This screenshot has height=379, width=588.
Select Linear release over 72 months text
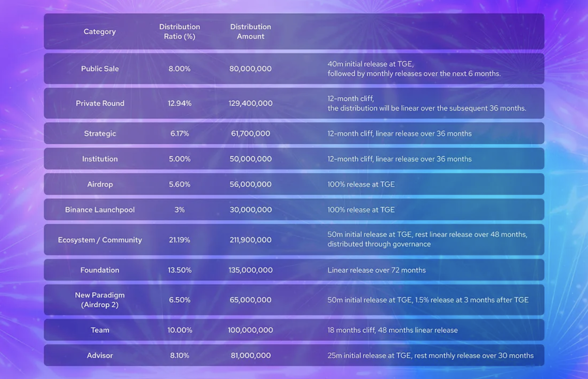tap(377, 270)
